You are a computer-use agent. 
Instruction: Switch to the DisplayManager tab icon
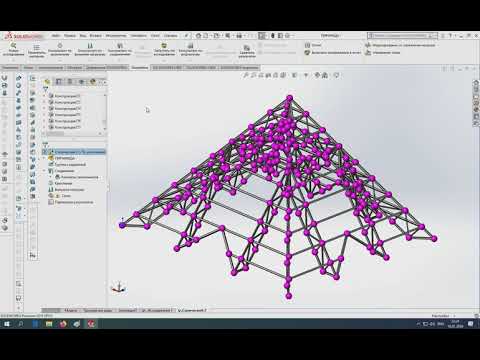pos(93,82)
